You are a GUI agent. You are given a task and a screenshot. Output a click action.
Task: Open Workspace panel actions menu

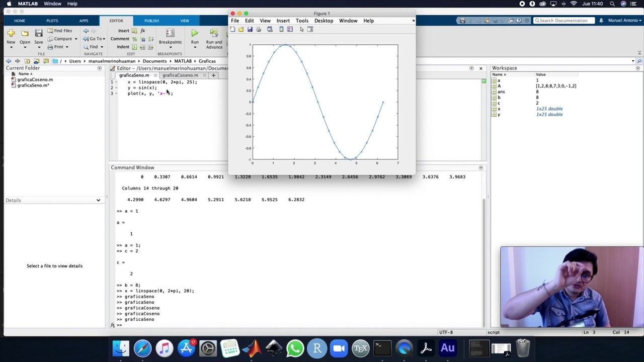click(x=638, y=68)
